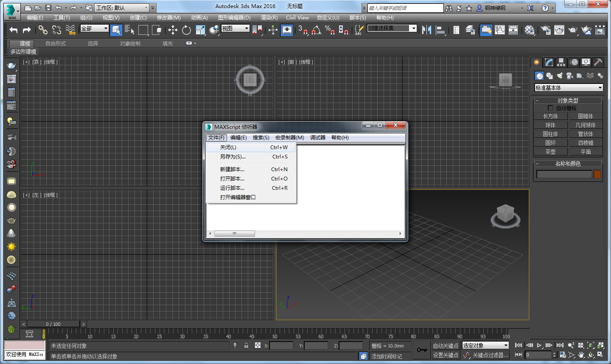
Task: Toggle Window/Crossing selection icon
Action: pos(157,30)
